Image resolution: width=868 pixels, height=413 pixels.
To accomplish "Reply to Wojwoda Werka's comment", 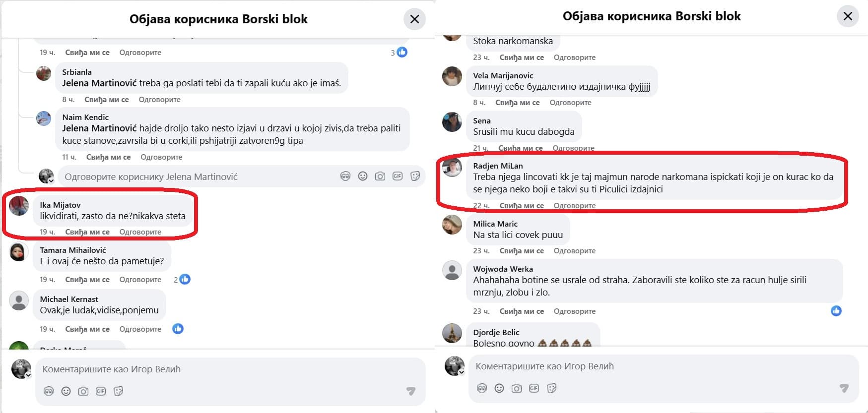I will [x=575, y=311].
